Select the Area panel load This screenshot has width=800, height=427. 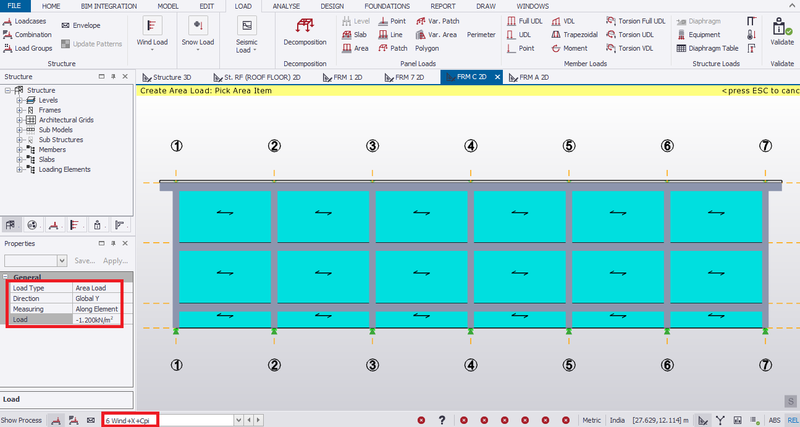coord(355,48)
